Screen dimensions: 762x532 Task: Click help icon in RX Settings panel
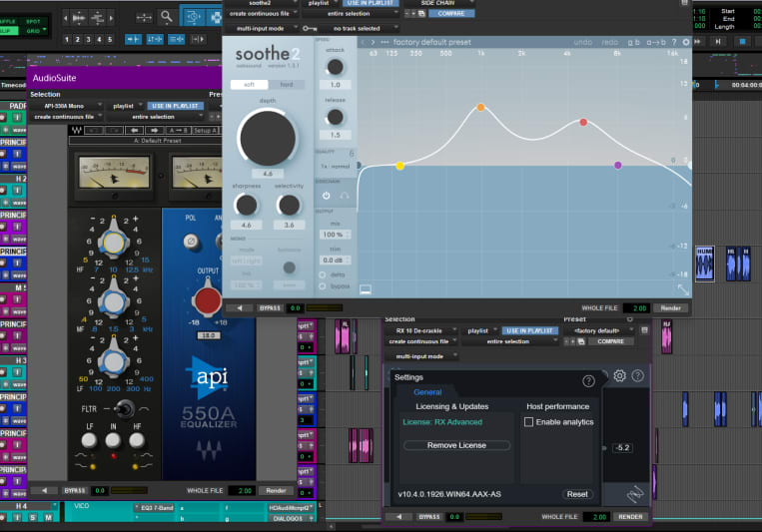coord(588,381)
